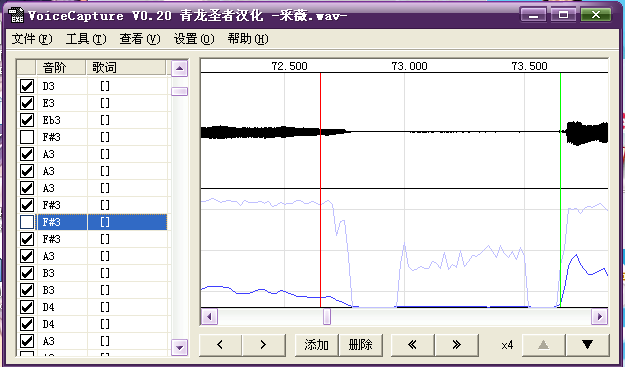625x367 pixels.
Task: Click the horizontal waveform scrollbar thumb
Action: [x=327, y=317]
